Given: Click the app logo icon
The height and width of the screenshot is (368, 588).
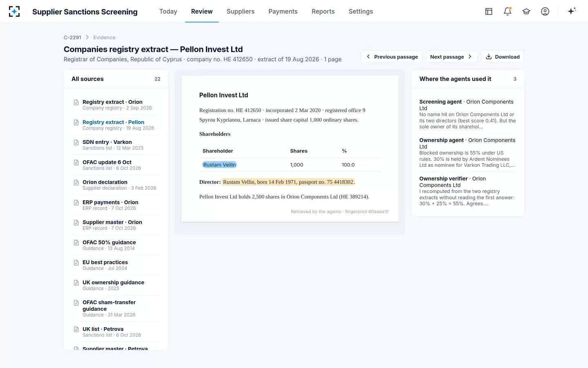Looking at the screenshot, I should [x=14, y=11].
